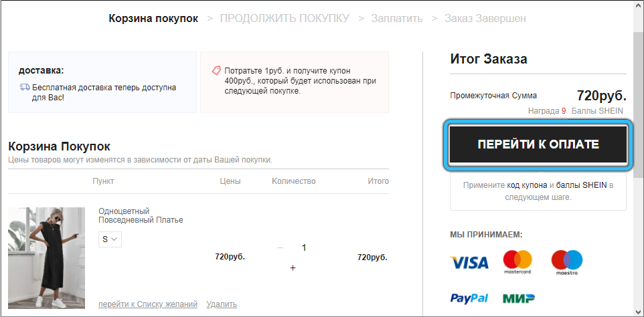The image size is (644, 317).
Task: Decrease dress quantity with minus button
Action: [280, 247]
